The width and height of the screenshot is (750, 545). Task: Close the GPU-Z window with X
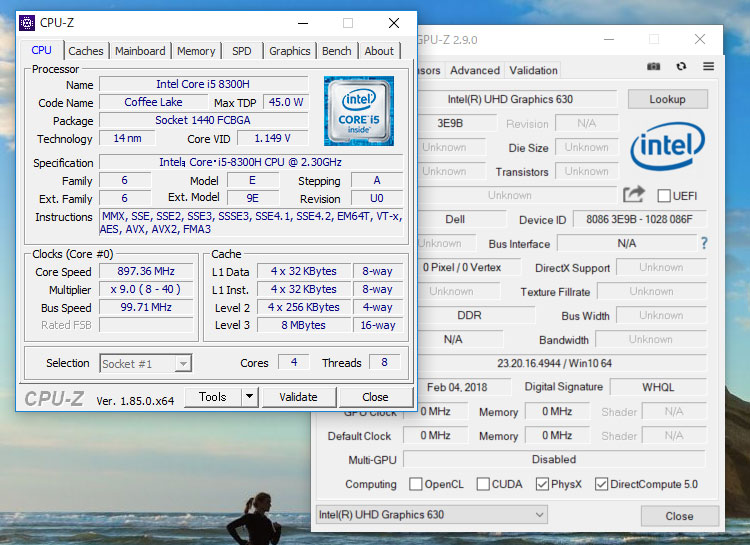click(x=700, y=39)
